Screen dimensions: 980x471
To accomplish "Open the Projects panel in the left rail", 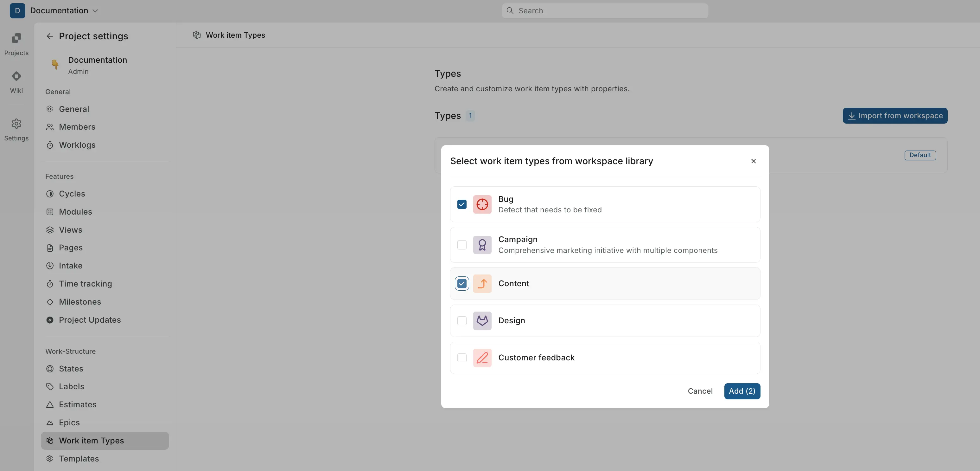I will 16,44.
